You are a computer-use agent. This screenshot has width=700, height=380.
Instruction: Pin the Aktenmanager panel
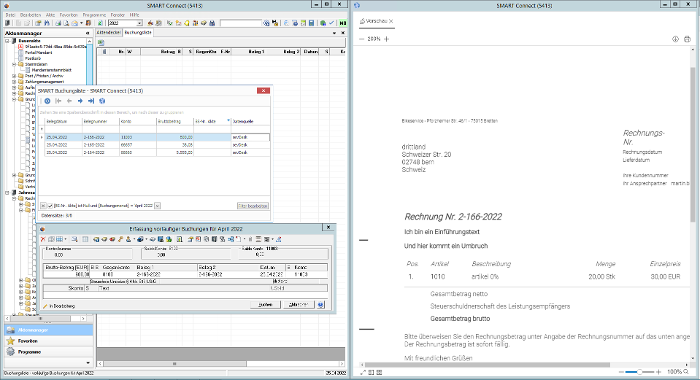tap(88, 33)
